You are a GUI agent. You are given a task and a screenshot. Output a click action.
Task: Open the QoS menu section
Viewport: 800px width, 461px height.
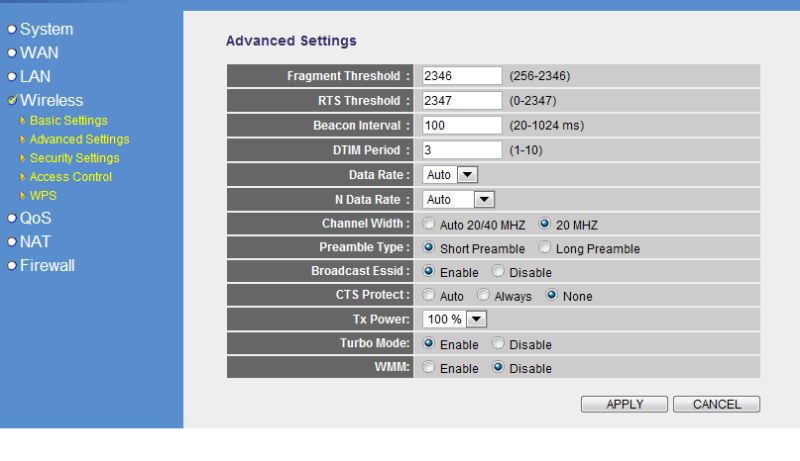35,218
